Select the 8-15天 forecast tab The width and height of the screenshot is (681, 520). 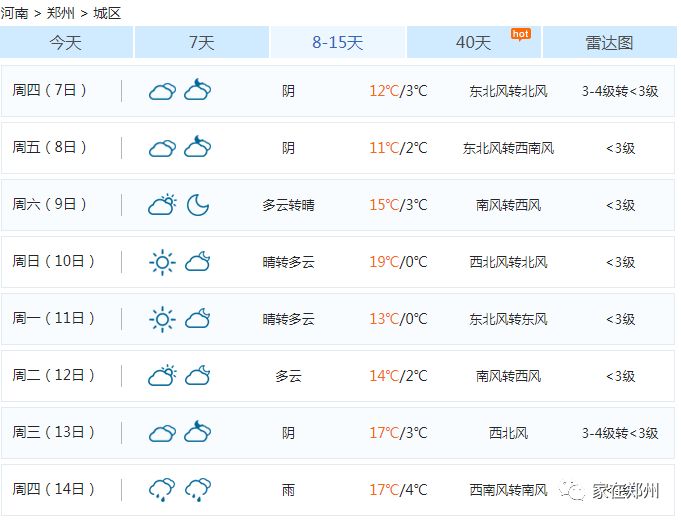(x=337, y=42)
